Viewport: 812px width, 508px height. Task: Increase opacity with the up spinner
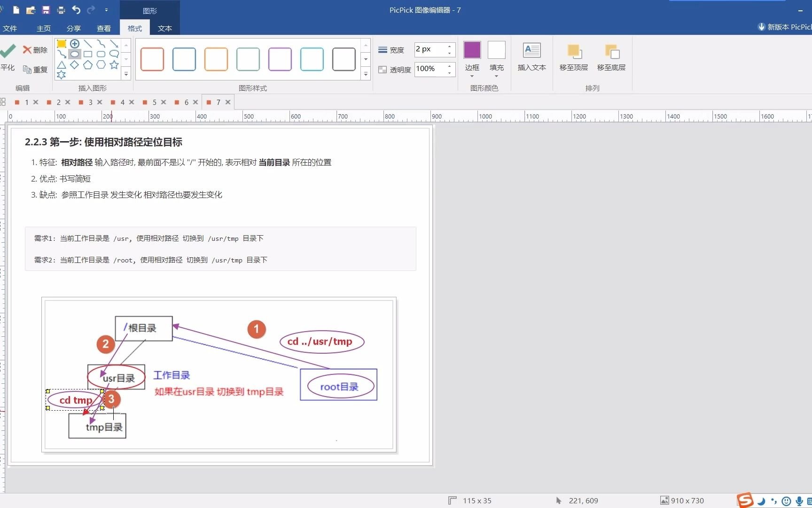[450, 66]
